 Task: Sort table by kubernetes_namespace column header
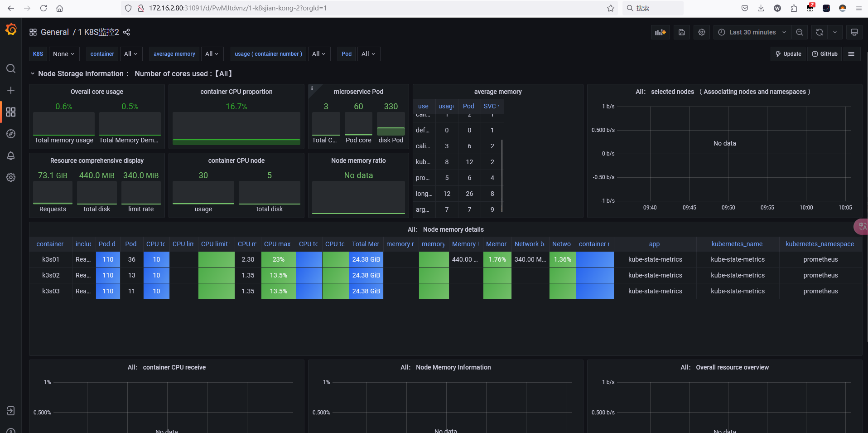820,244
